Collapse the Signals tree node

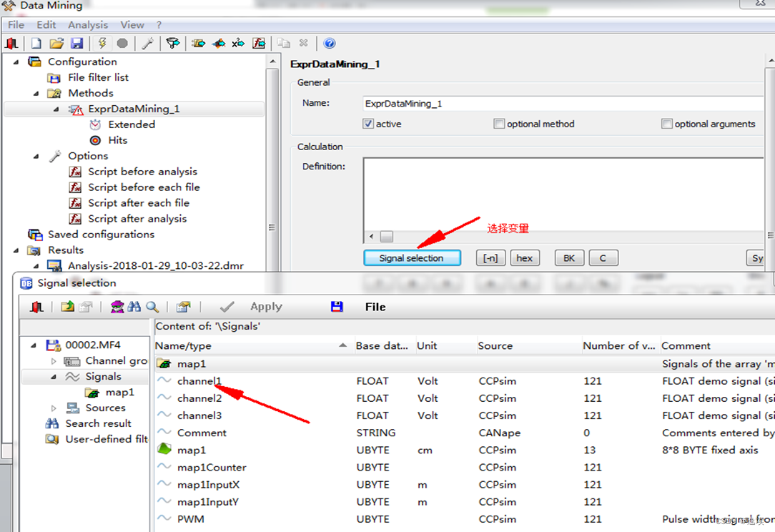[x=54, y=377]
